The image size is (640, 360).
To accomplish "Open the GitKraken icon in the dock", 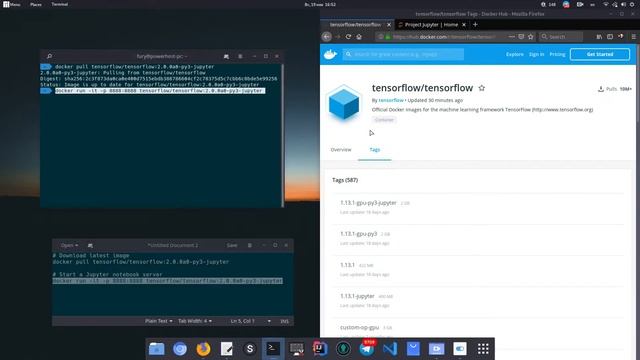I will [x=343, y=349].
